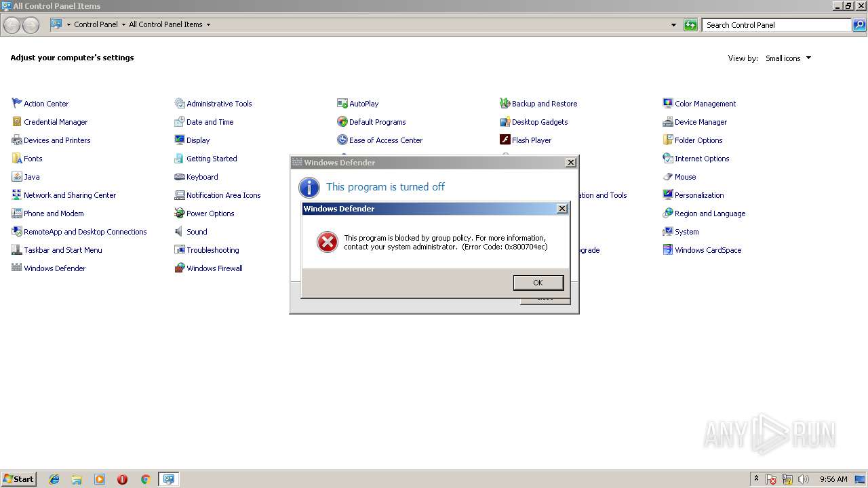Viewport: 868px width, 488px height.
Task: Click the System link
Action: pos(686,232)
